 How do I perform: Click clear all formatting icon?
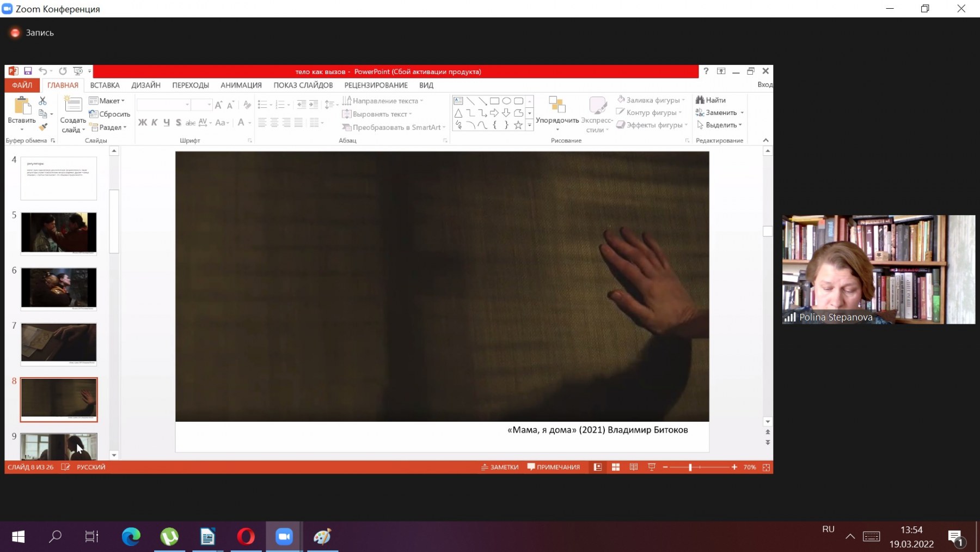click(x=247, y=105)
